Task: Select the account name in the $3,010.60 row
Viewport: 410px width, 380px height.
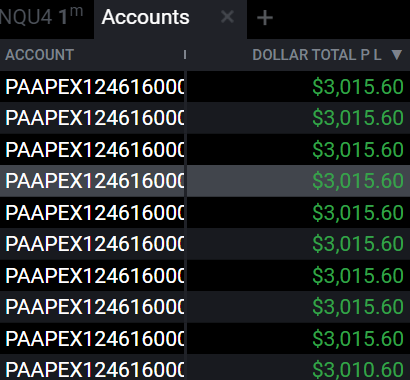Action: coord(95,369)
